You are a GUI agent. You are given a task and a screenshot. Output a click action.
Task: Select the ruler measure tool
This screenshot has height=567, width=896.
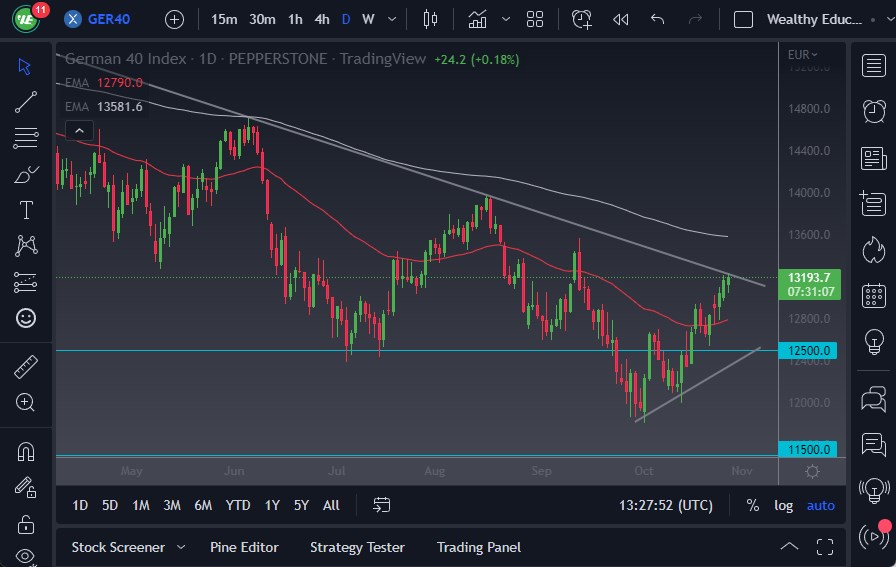coord(26,367)
